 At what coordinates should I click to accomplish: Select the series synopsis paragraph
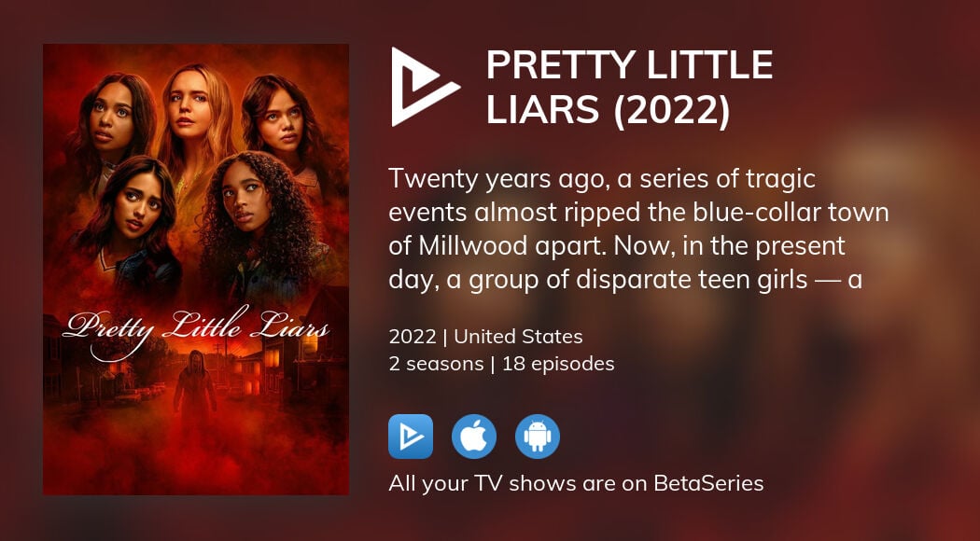[638, 229]
